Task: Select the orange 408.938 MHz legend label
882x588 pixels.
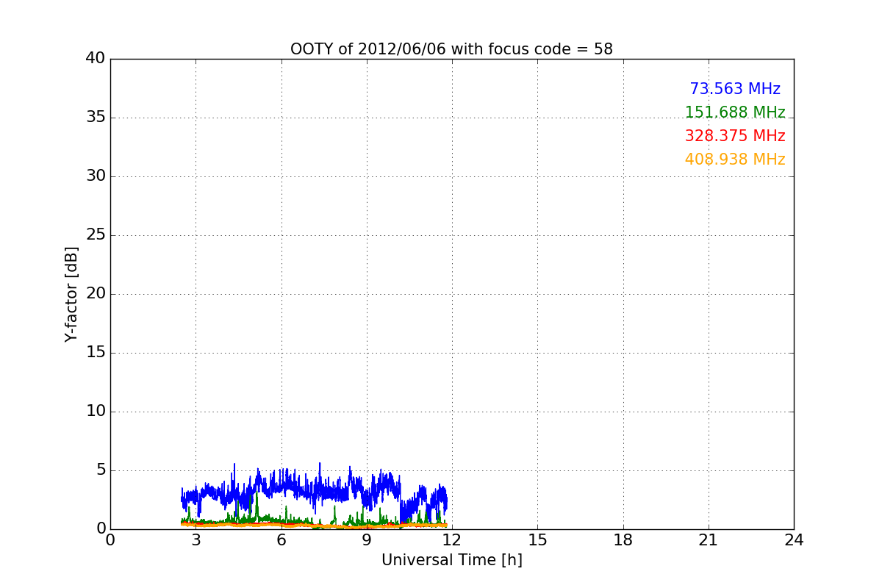Action: [x=735, y=159]
